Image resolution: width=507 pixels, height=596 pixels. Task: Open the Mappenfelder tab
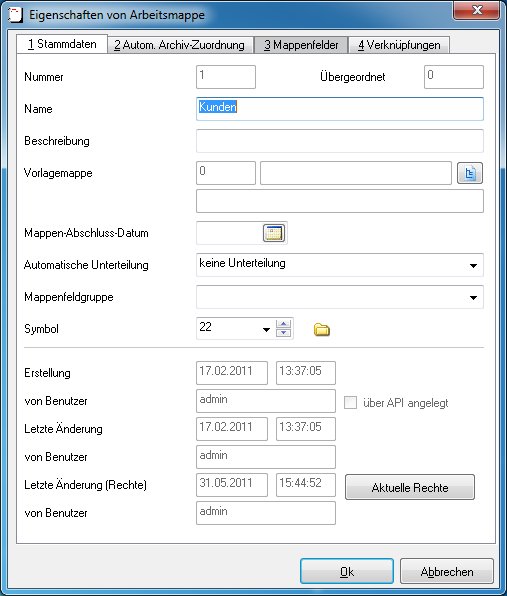[x=301, y=45]
